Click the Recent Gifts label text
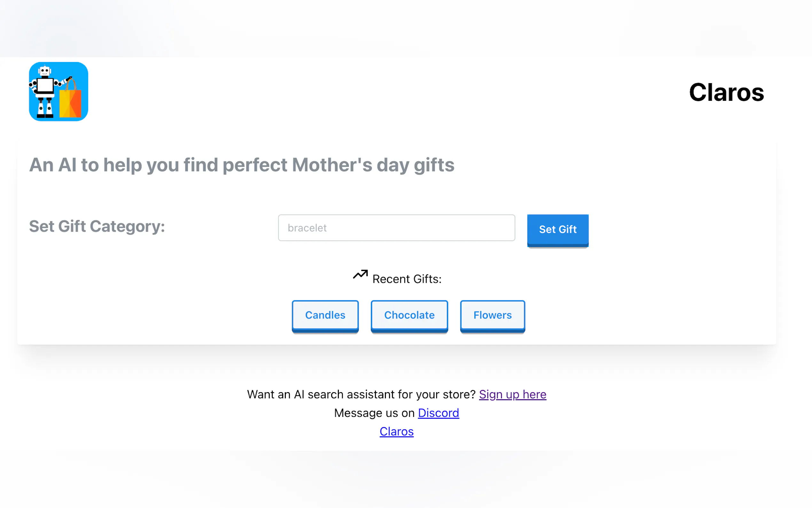 point(407,279)
